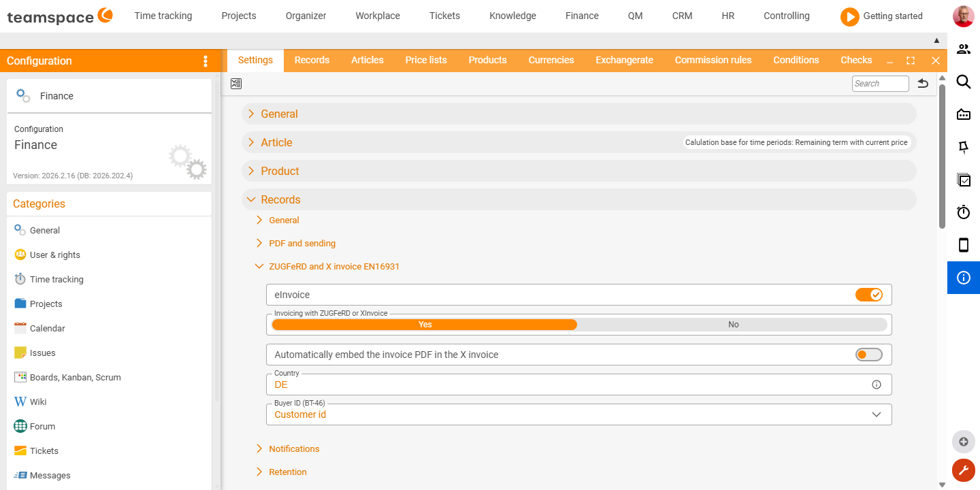
Task: Click the Country field info icon
Action: [x=877, y=385]
